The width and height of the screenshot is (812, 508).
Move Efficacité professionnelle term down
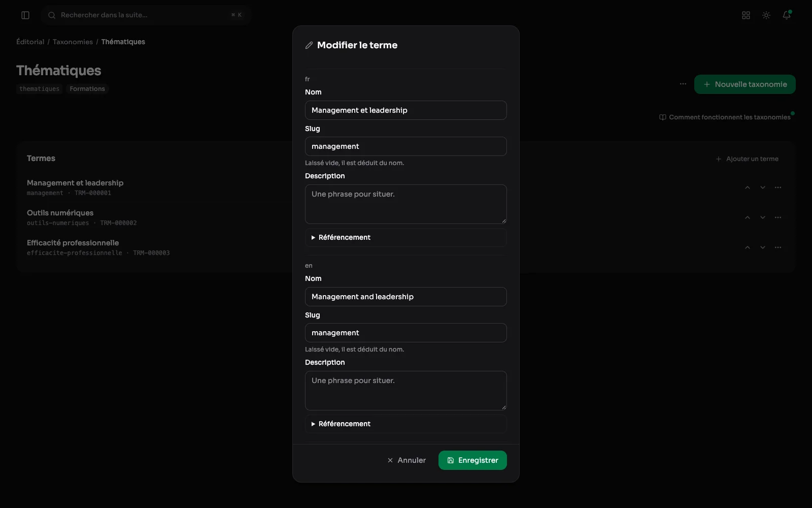pos(763,247)
